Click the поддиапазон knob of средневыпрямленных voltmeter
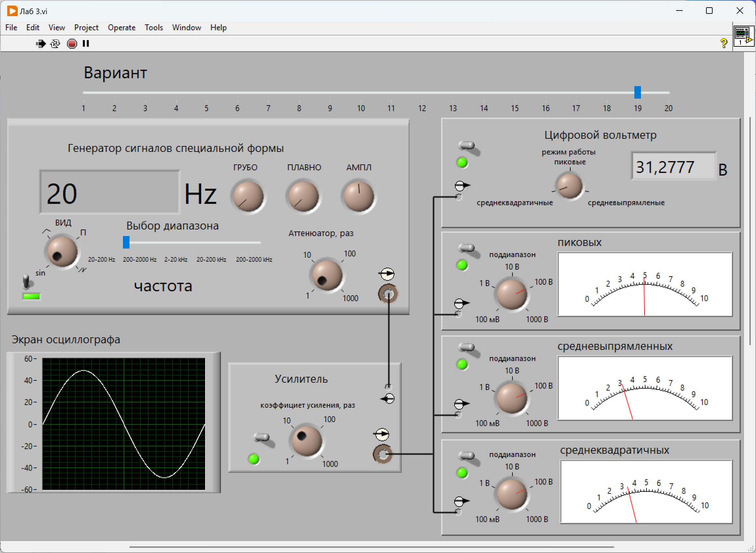 pyautogui.click(x=512, y=398)
